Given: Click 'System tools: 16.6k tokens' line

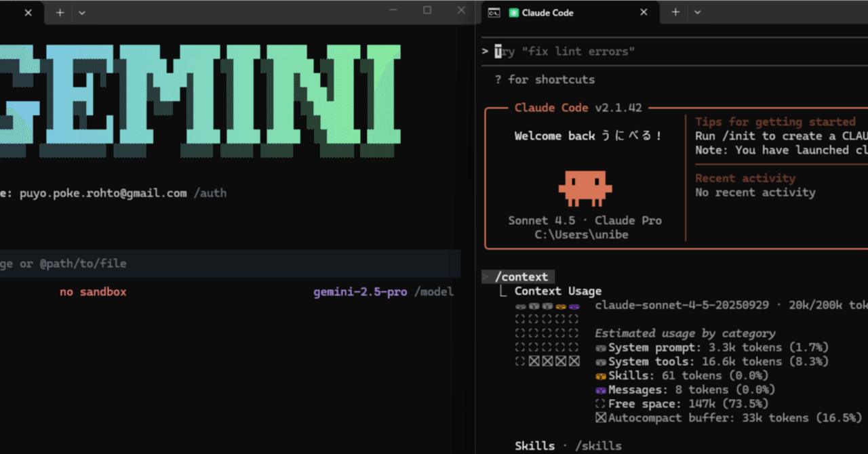Looking at the screenshot, I should 718,362.
